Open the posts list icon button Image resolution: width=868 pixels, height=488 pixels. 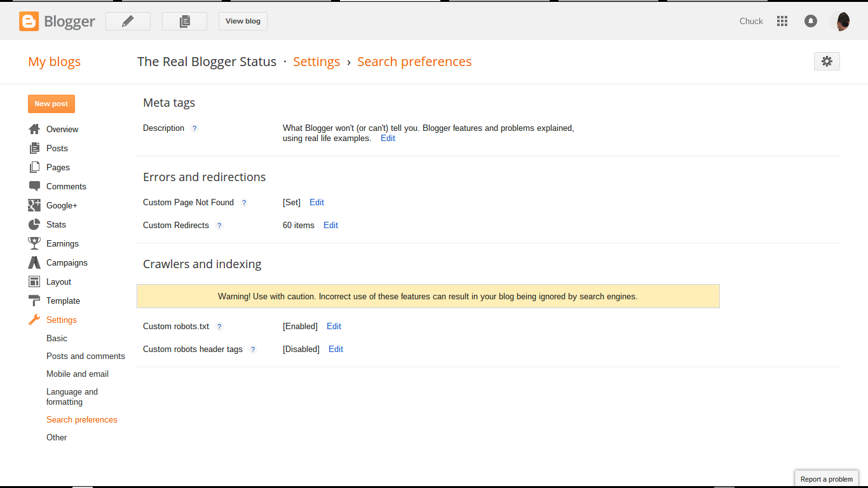(x=184, y=21)
